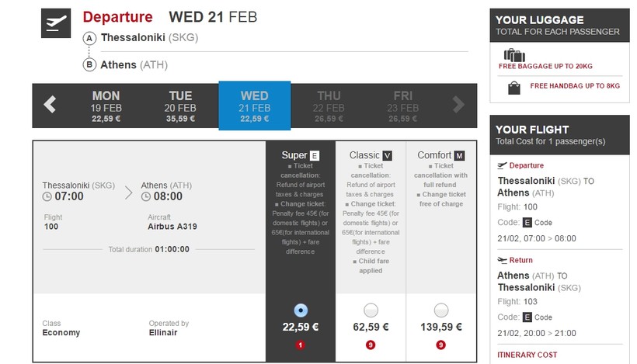Image resolution: width=637 pixels, height=364 pixels.
Task: Click the free handbag icon
Action: tap(514, 88)
